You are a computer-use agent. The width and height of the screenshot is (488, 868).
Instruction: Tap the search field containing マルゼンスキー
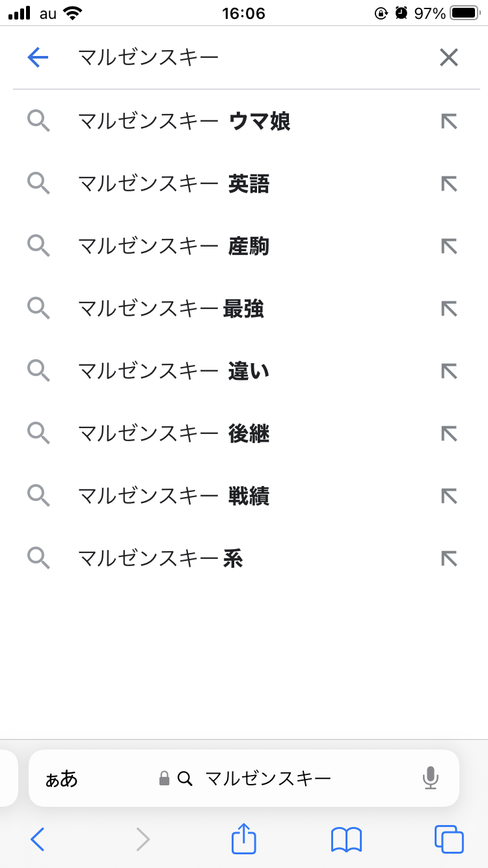click(247, 58)
